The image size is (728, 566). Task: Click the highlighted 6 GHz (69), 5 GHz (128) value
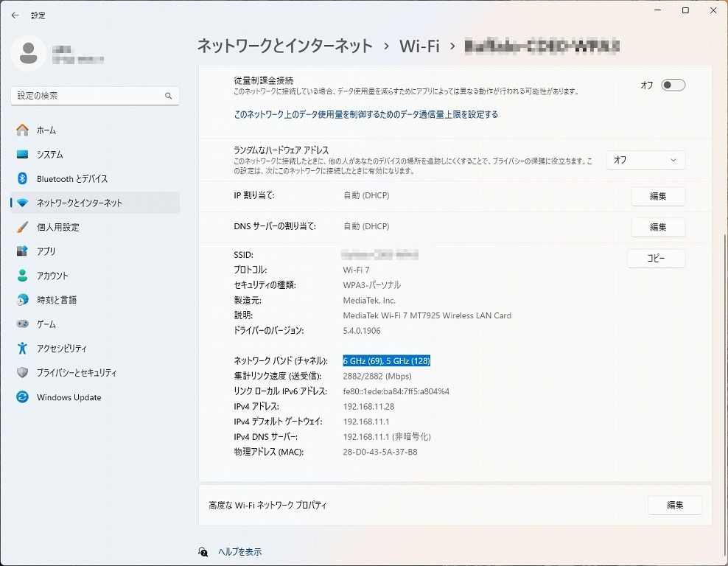(387, 361)
